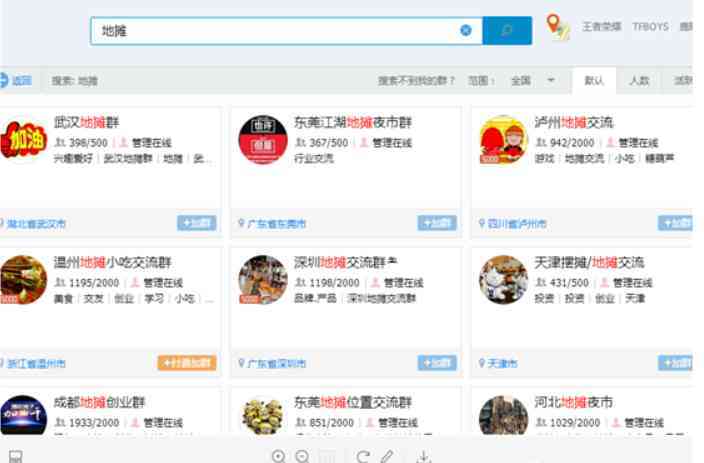Screen dimensions: 704x463
Task: Click the 王者荣耀 hot search link
Action: coord(602,27)
